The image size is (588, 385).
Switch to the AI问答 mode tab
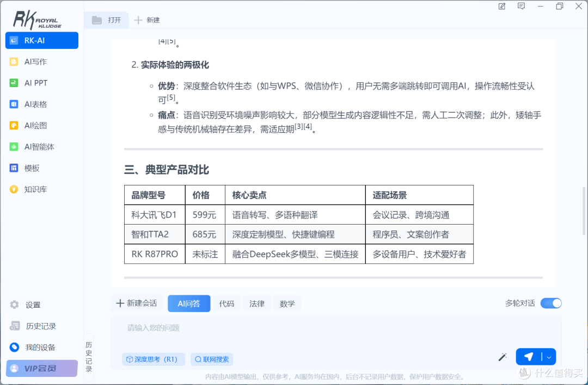pyautogui.click(x=189, y=304)
